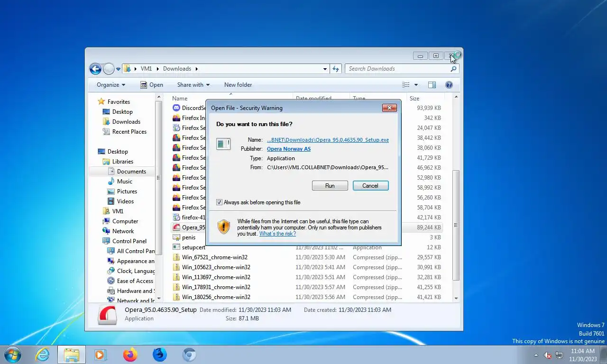
Task: Open the view options dropdown arrow
Action: [416, 85]
